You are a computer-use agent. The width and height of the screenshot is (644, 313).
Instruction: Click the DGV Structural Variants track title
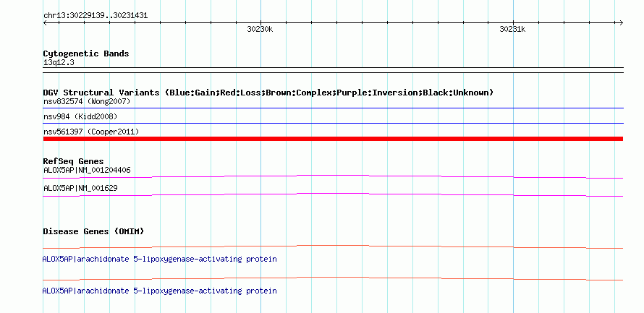[268, 93]
